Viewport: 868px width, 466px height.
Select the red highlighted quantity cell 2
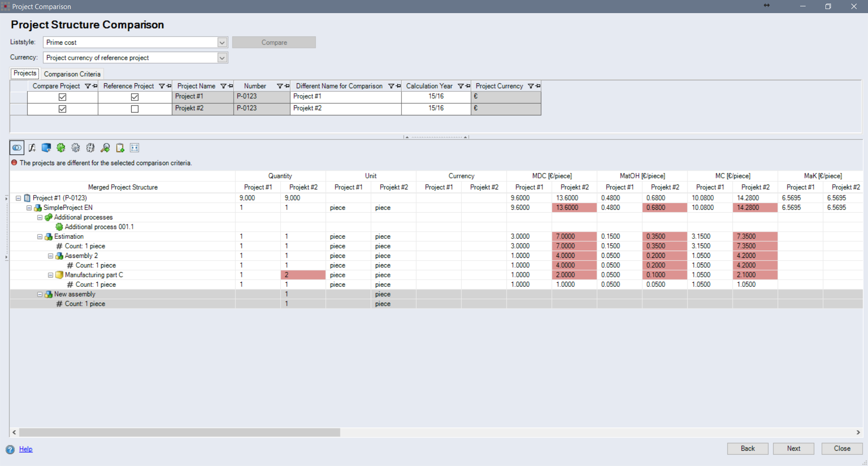pos(303,275)
